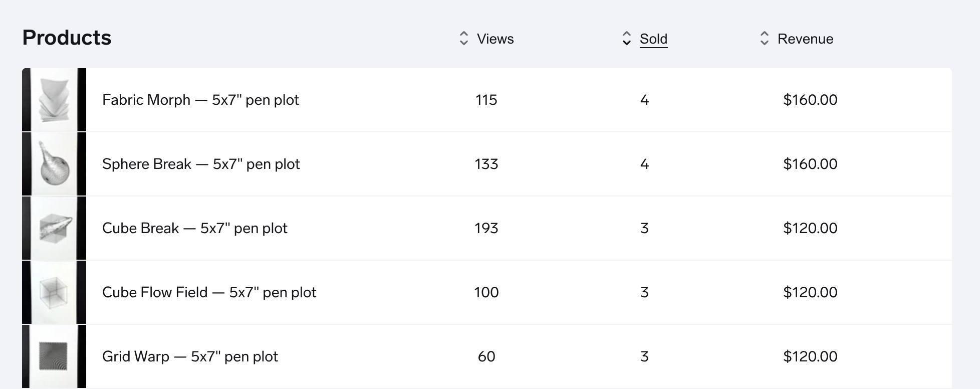980x389 pixels.
Task: Open Fabric Morph — 5x7" pen plot
Action: click(x=200, y=100)
